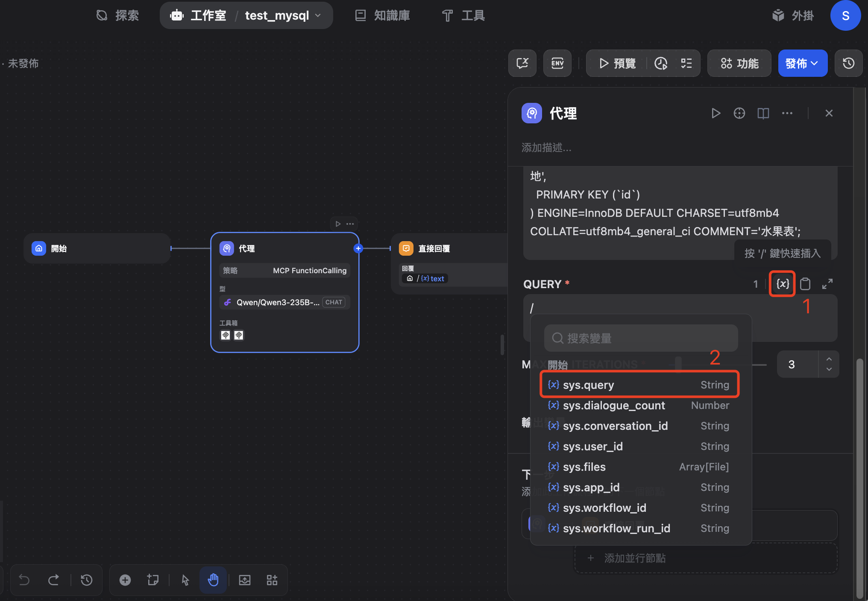This screenshot has width=868, height=601.
Task: Open the environment variables ENV panel
Action: pos(557,63)
